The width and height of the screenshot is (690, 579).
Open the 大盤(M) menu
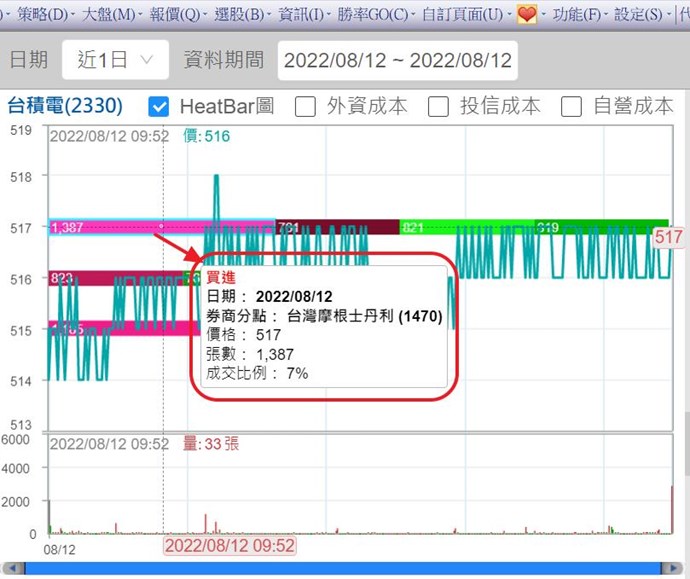[109, 14]
